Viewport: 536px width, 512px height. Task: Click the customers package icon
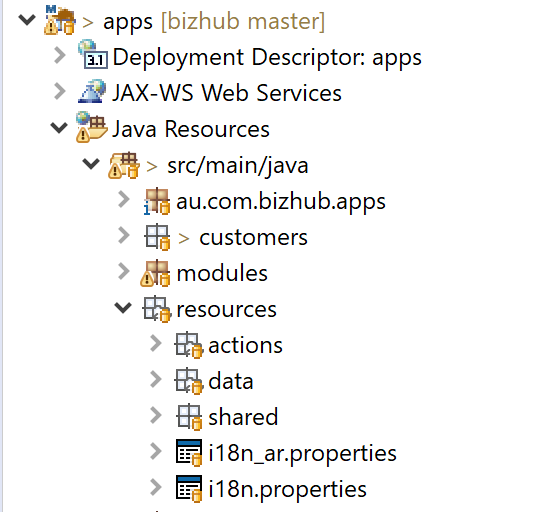tap(157, 237)
